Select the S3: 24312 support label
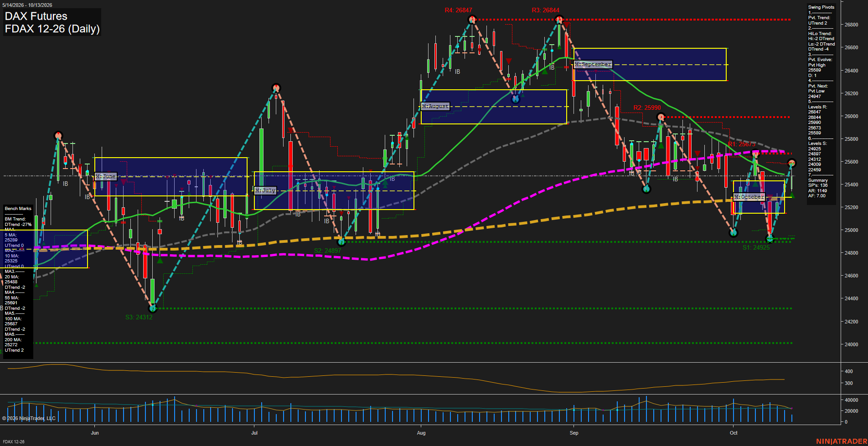Screen dimensions: 868x446 (139, 317)
